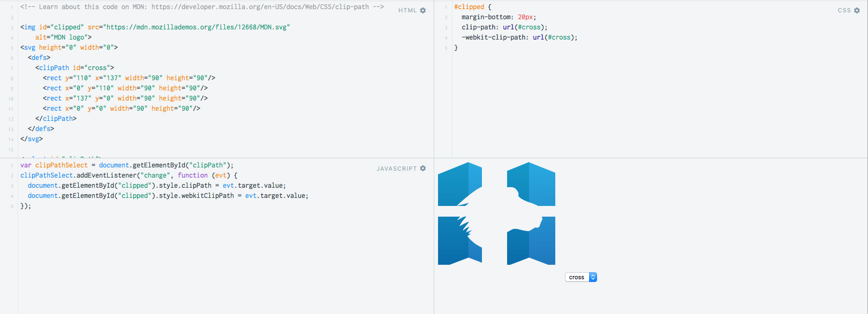Open the HTML panel settings gear
The image size is (868, 314).
423,10
